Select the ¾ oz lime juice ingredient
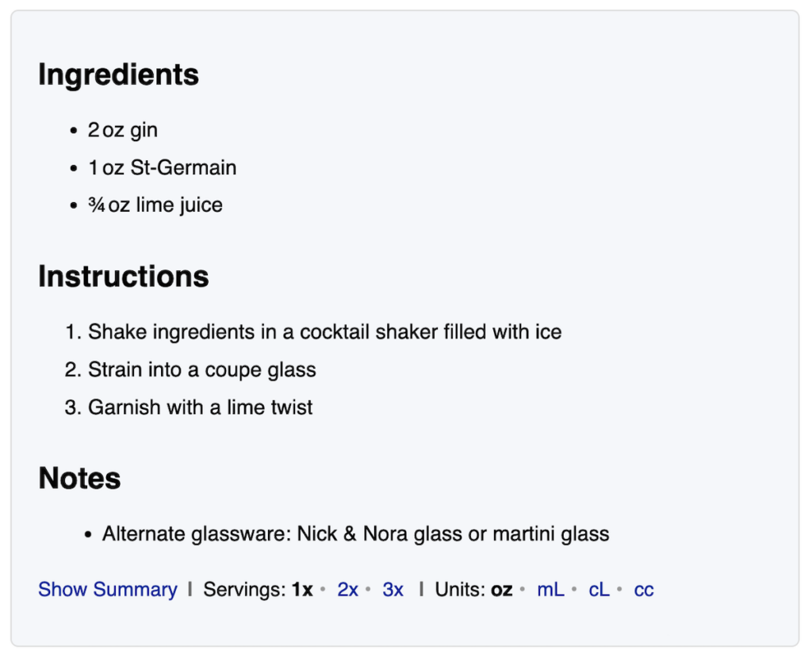 (x=155, y=205)
